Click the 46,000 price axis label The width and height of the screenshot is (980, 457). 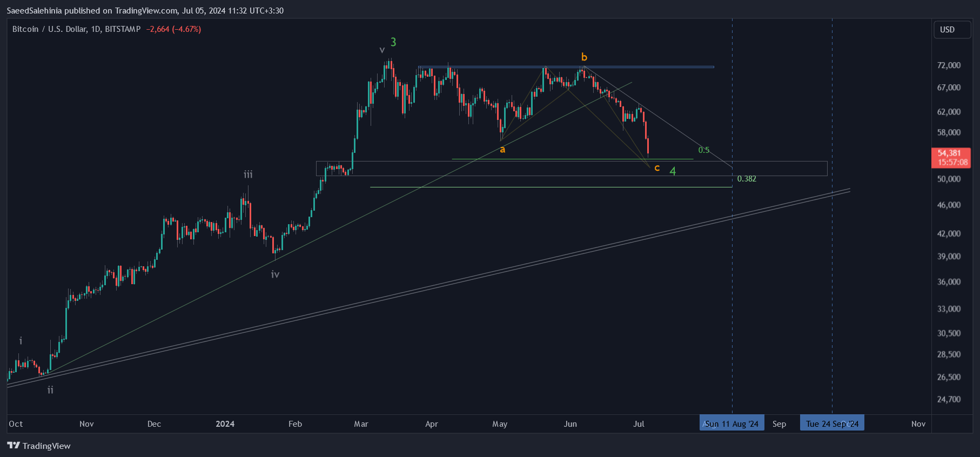(x=949, y=205)
